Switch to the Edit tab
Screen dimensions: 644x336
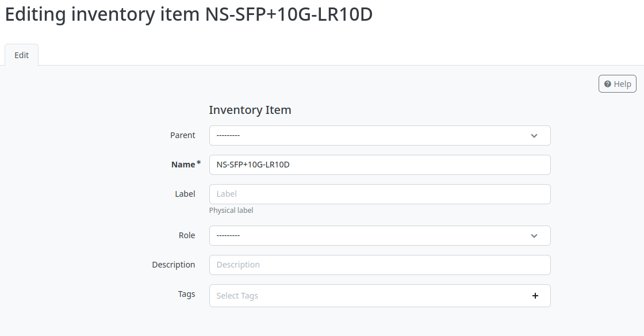[22, 55]
